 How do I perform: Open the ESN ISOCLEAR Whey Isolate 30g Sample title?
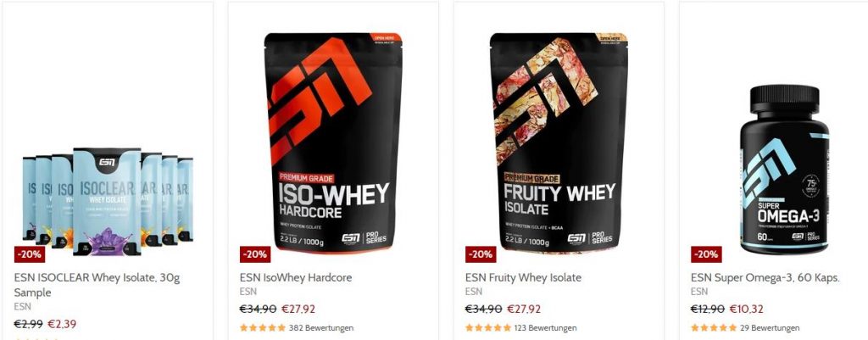[97, 285]
